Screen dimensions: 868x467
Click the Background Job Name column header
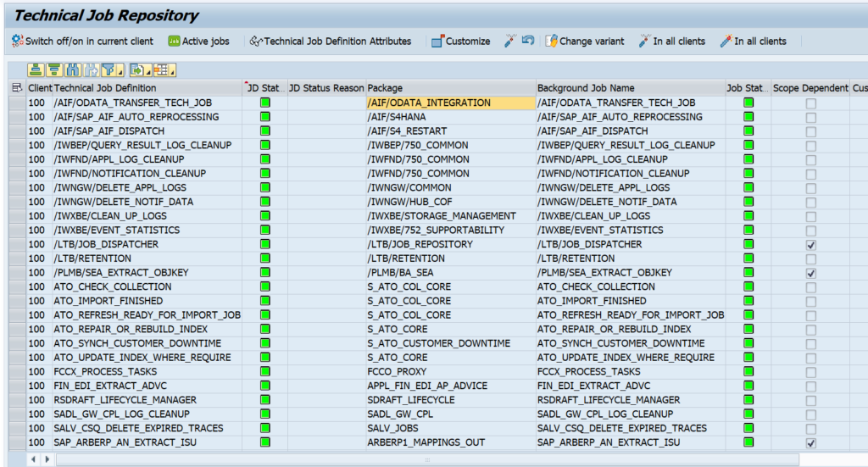click(627, 88)
